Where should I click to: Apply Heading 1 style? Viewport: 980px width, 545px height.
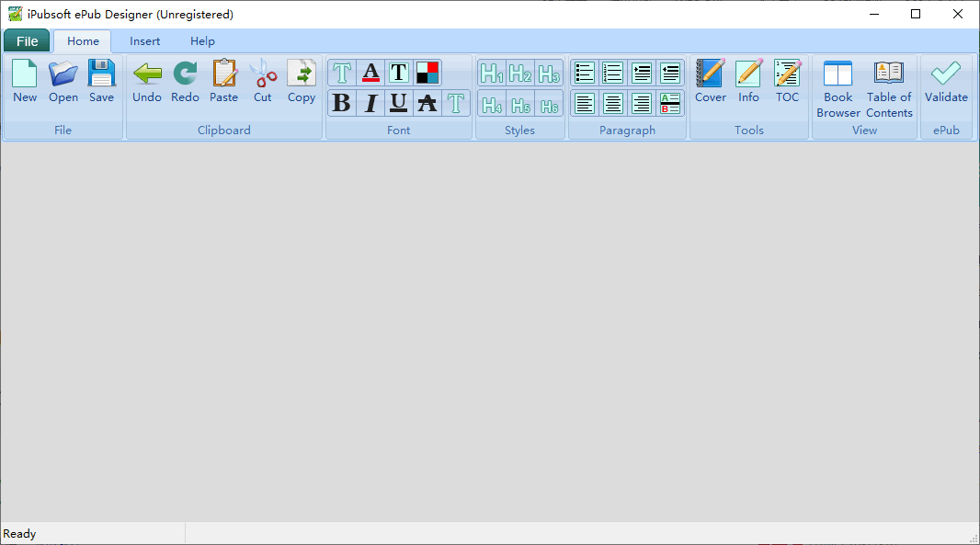[x=492, y=74]
